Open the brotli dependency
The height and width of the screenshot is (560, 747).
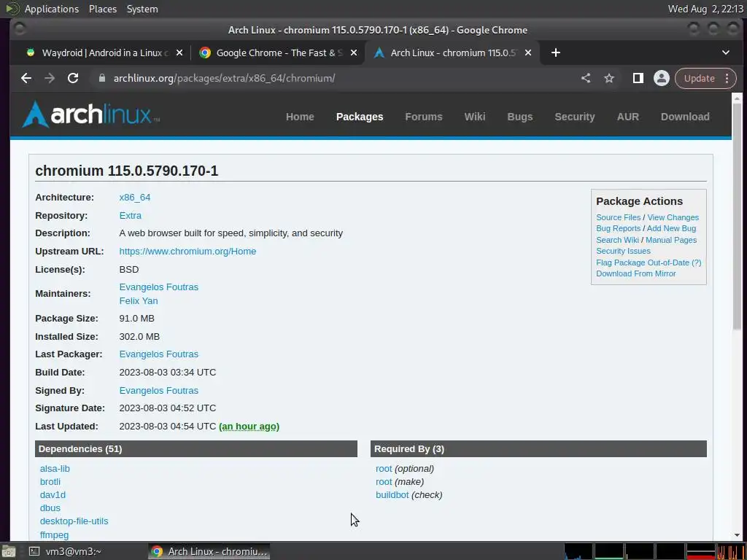50,481
